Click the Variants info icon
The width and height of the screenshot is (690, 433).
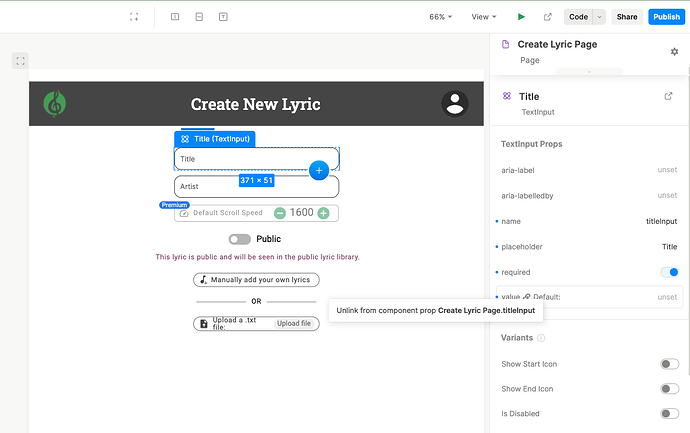[541, 338]
